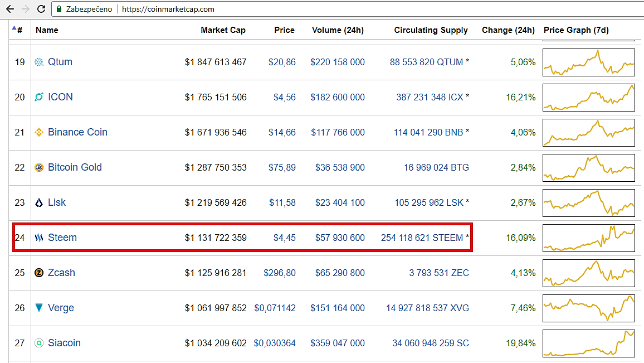This screenshot has width=644, height=363.
Task: Click Steem market cap $1 131 722 359
Action: (x=216, y=238)
